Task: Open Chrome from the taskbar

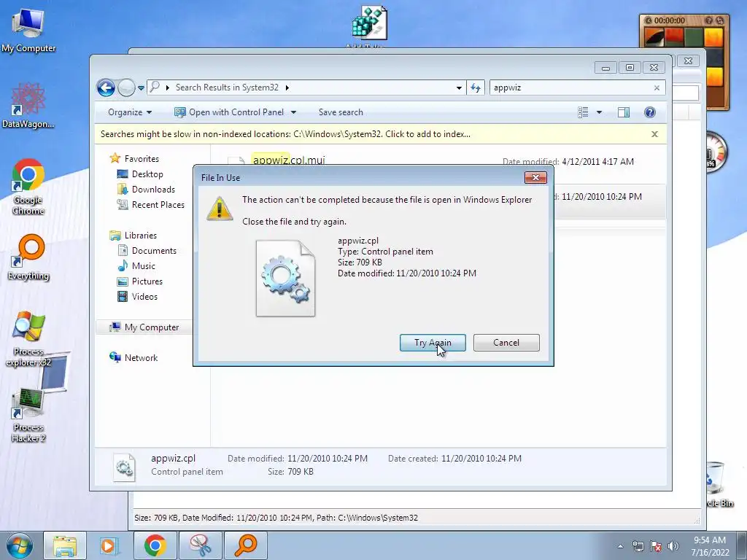Action: tap(155, 545)
